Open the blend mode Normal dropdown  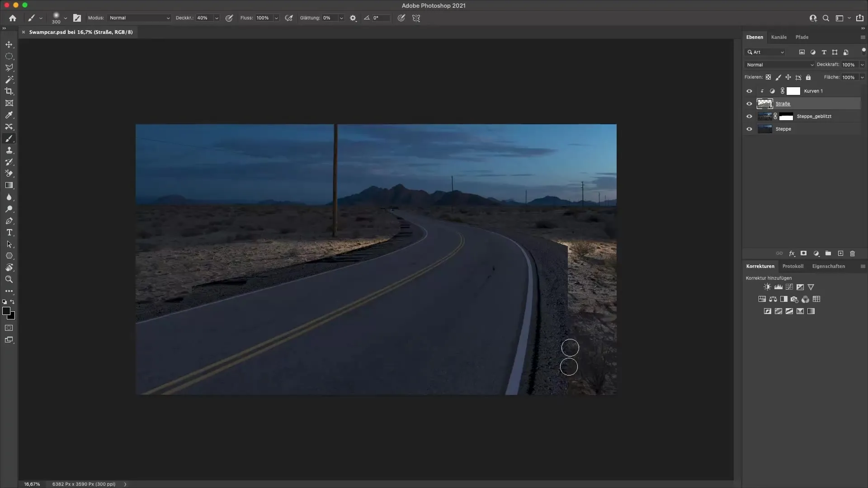tap(779, 65)
